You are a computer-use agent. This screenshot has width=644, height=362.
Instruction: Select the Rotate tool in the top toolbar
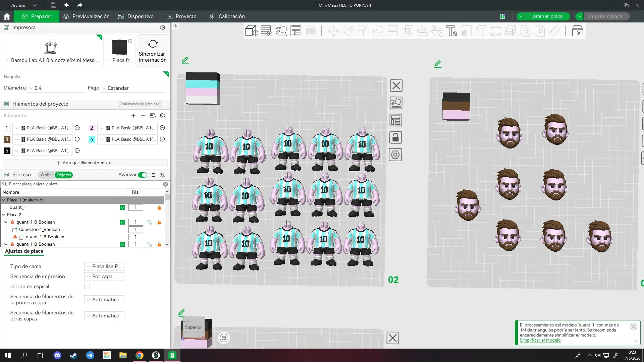coord(348,31)
